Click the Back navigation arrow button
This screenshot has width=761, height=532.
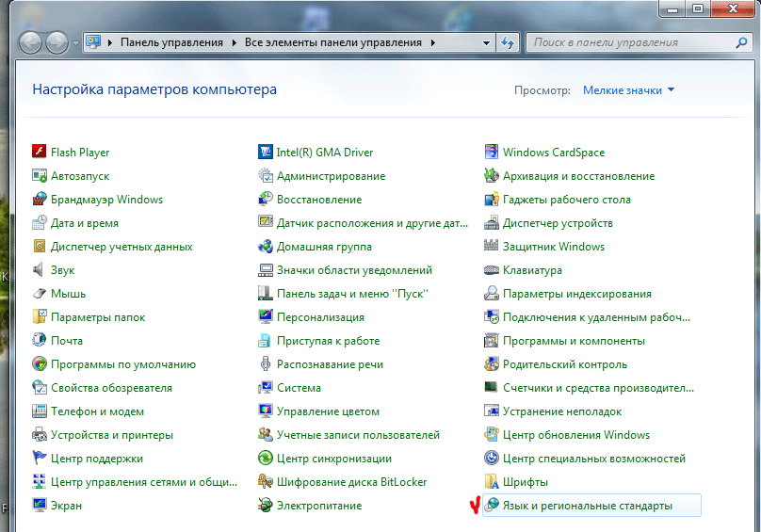[x=31, y=42]
